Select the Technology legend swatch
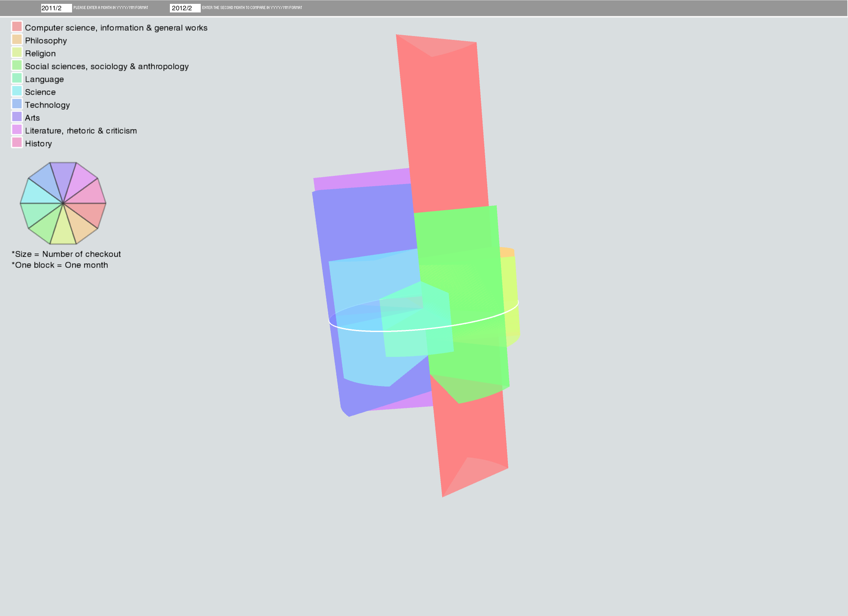 (x=17, y=104)
